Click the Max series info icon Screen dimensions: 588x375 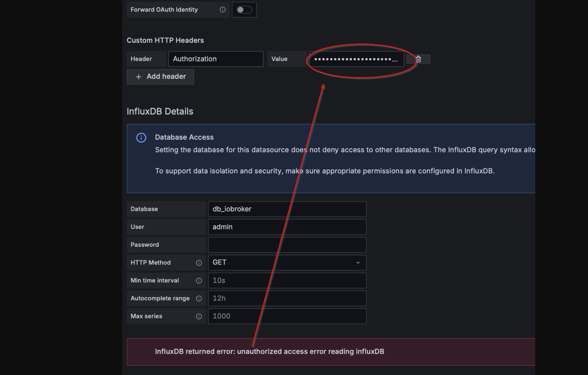pyautogui.click(x=199, y=316)
